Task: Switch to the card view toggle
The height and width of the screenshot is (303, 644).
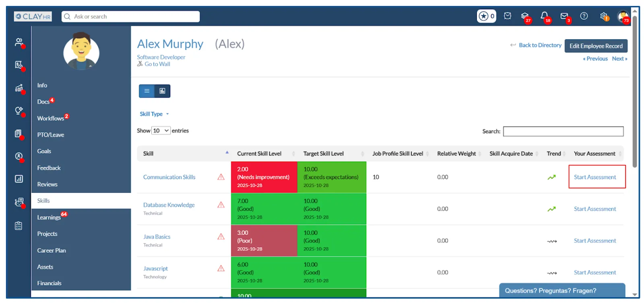Action: [162, 91]
